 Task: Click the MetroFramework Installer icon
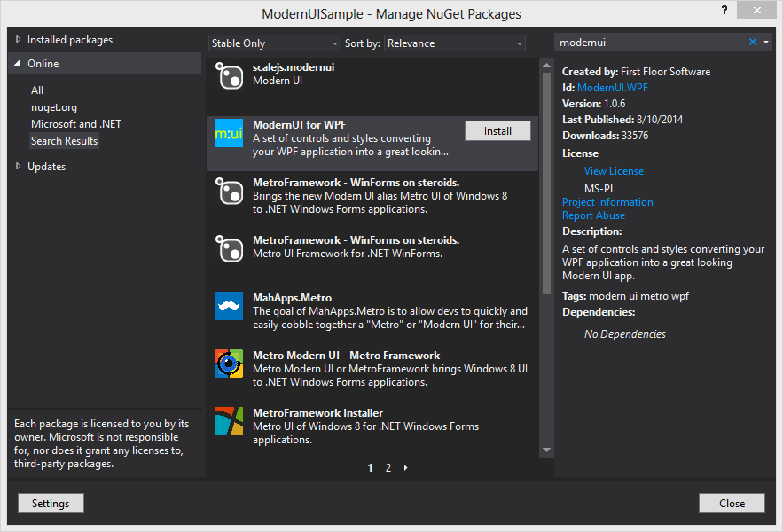tap(229, 421)
